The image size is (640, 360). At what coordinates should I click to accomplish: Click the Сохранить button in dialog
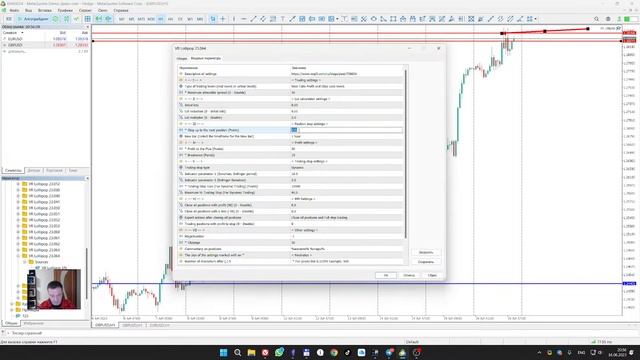click(x=426, y=262)
